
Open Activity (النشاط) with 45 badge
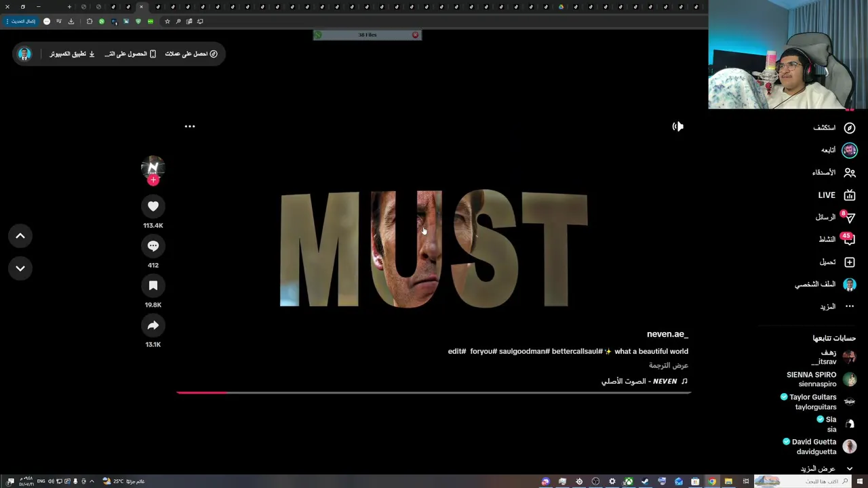click(837, 239)
